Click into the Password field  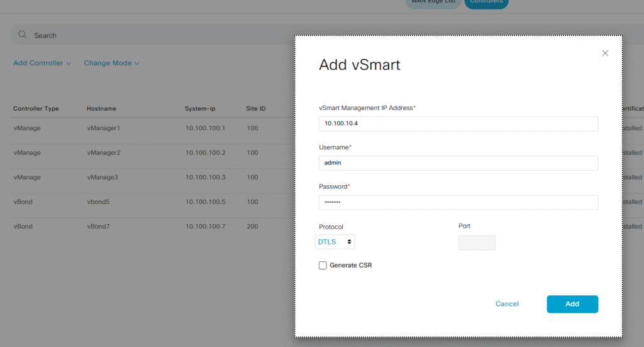[458, 202]
